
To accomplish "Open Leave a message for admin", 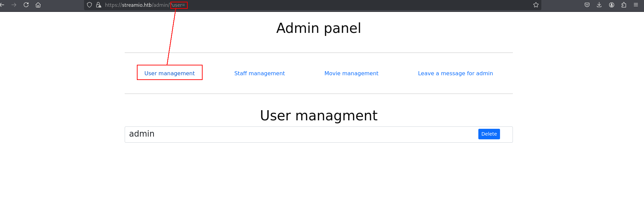I will 455,73.
